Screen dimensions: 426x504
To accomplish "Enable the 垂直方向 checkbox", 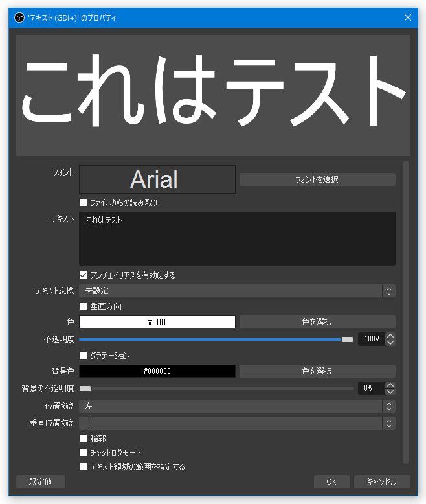I will 84,306.
